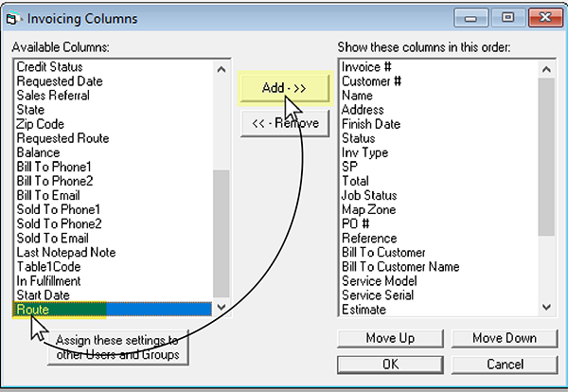Screen dimensions: 568x392
Task: Select Status in shown columns
Action: pyautogui.click(x=438, y=138)
